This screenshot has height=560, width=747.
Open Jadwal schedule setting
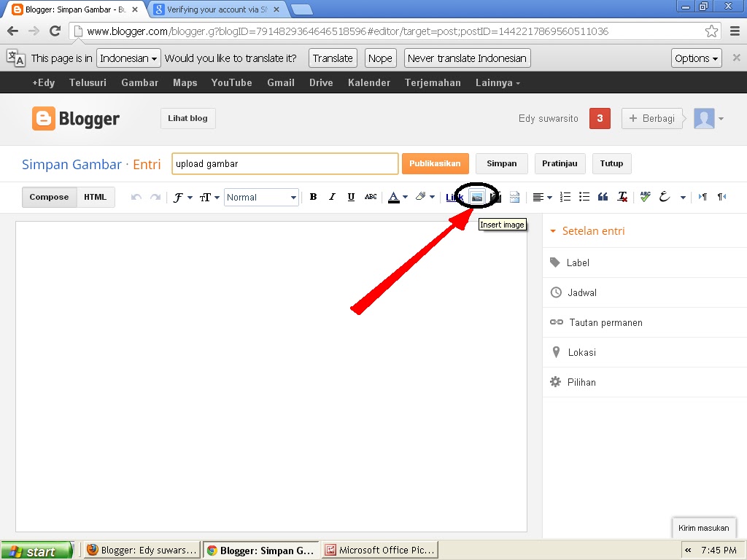coord(645,292)
